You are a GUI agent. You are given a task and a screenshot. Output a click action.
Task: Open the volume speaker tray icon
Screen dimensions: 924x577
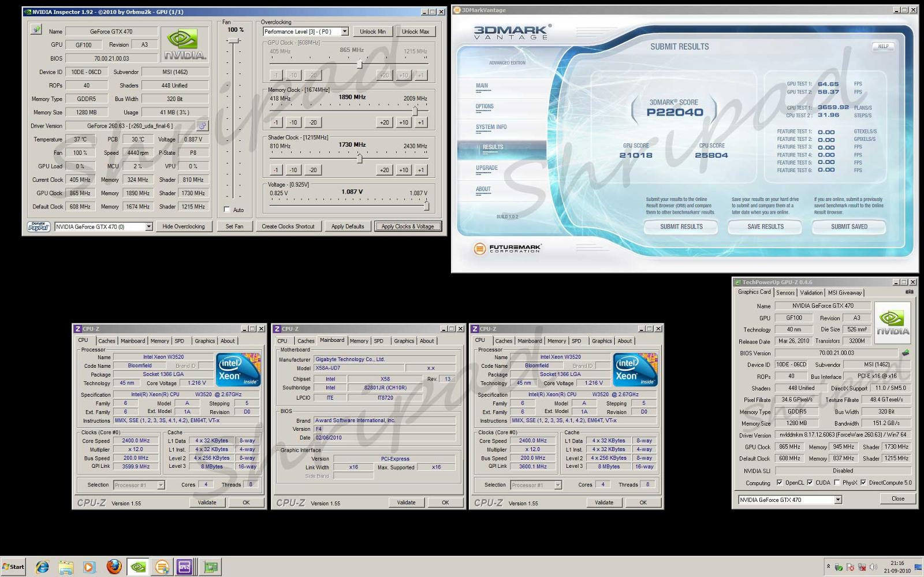click(x=873, y=567)
